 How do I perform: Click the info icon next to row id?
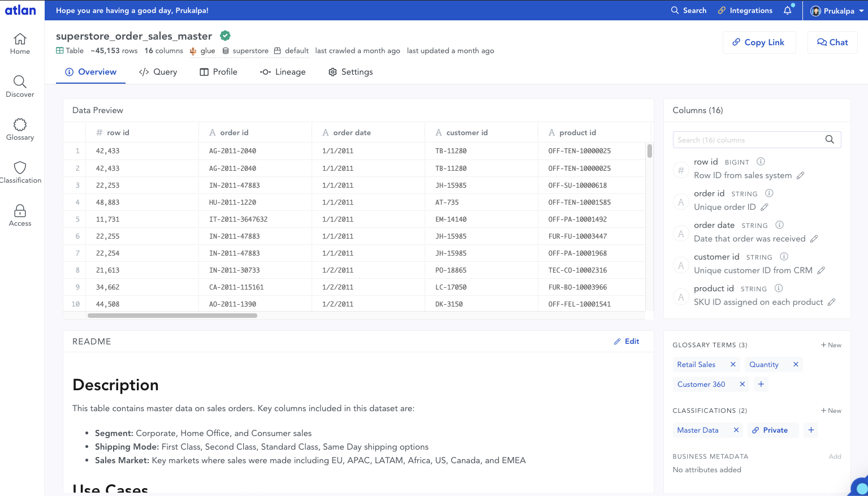pyautogui.click(x=761, y=162)
